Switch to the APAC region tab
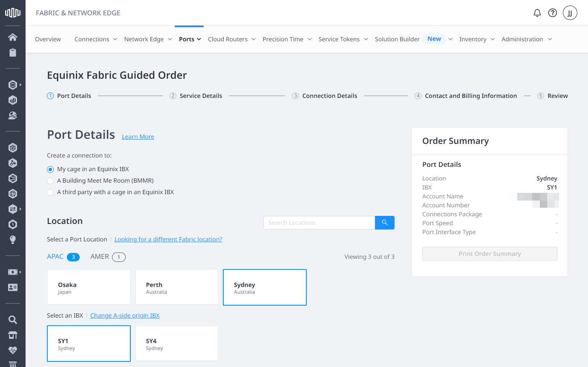Screen dimensions: 588x367 pyautogui.click(x=63, y=257)
